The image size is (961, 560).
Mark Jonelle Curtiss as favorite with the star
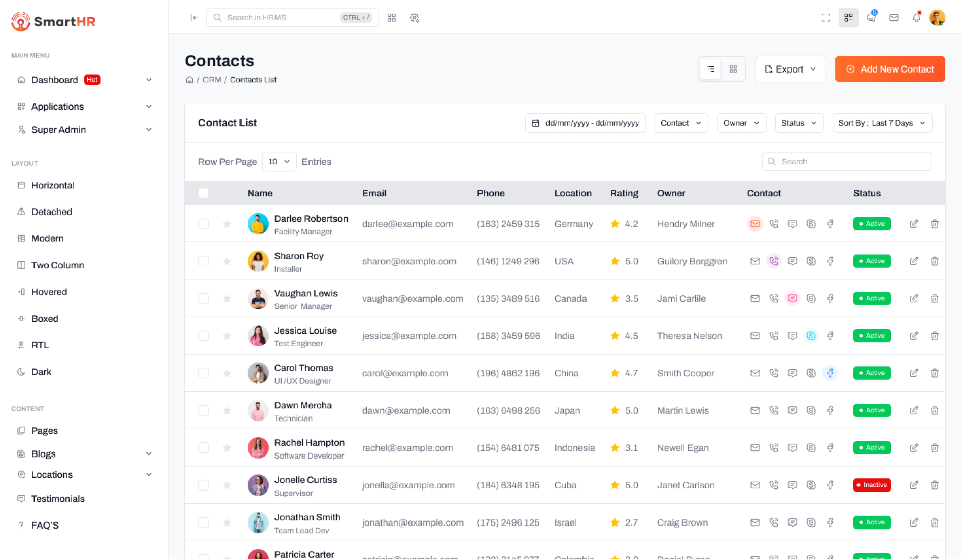[x=227, y=485]
